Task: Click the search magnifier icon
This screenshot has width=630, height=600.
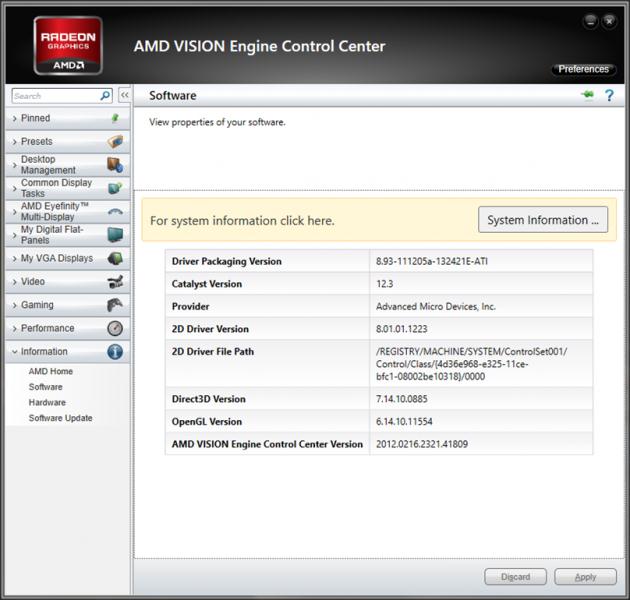Action: (x=105, y=96)
